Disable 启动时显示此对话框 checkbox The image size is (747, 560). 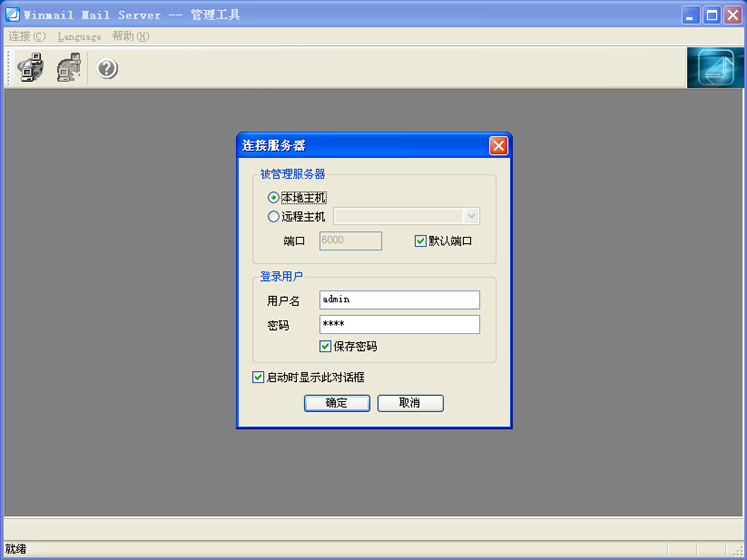259,377
